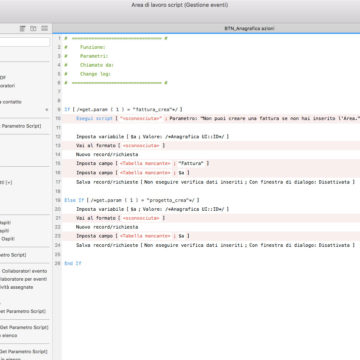Click the middle two-pane icon above the scripts list
Image resolution: width=360 pixels, height=360 pixels.
33,29
